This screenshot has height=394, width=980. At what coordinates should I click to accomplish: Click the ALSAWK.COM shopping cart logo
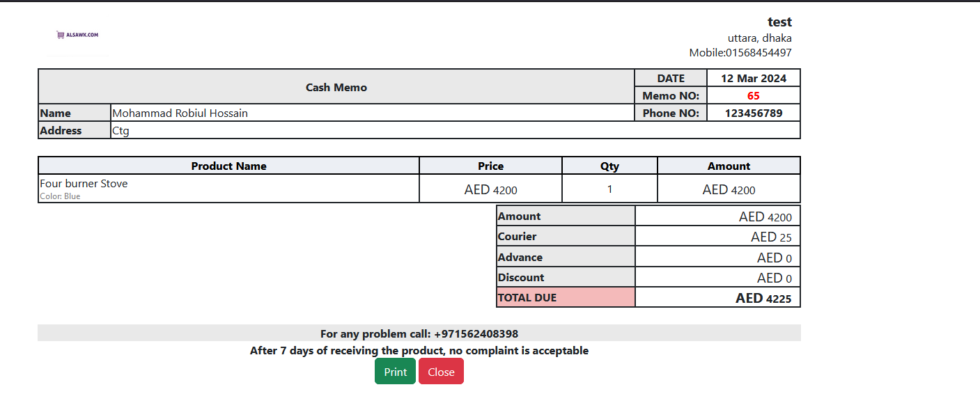77,34
